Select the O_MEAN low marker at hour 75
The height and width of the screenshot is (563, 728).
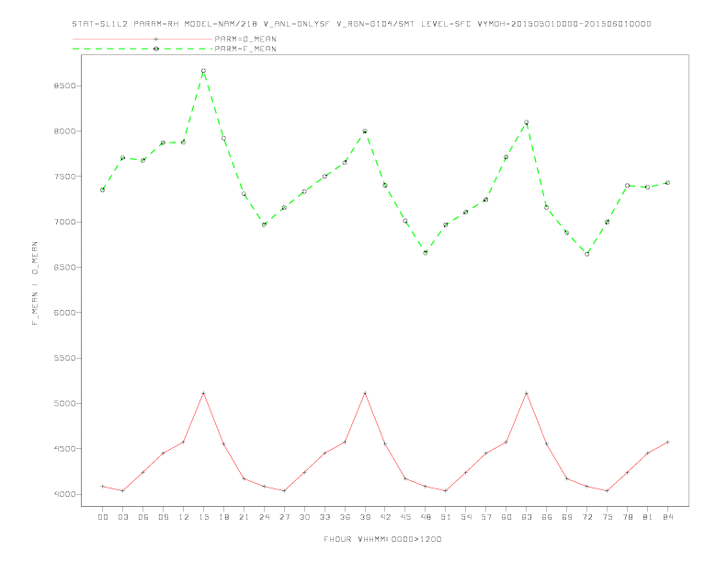[x=608, y=490]
